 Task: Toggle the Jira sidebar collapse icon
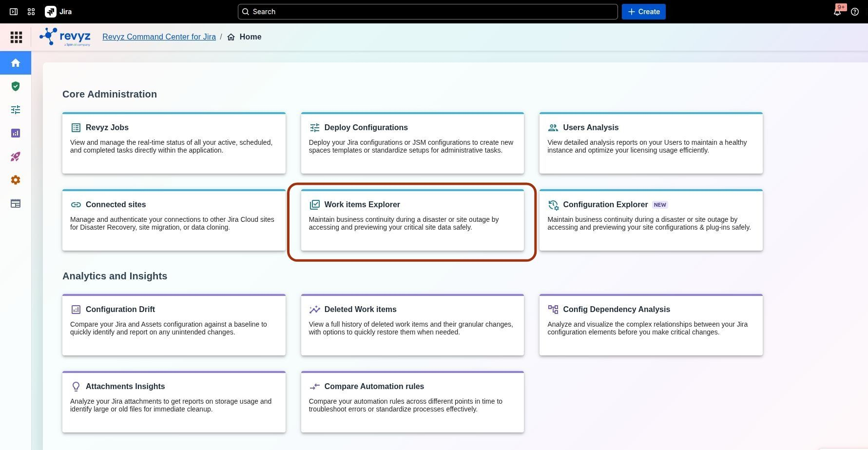[x=14, y=12]
